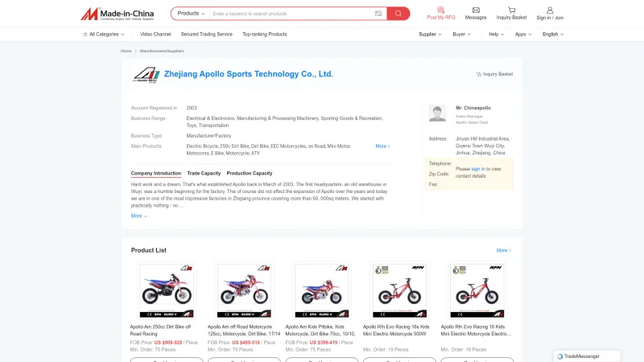644x362 pixels.
Task: Expand Supplier dropdown
Action: tap(430, 35)
